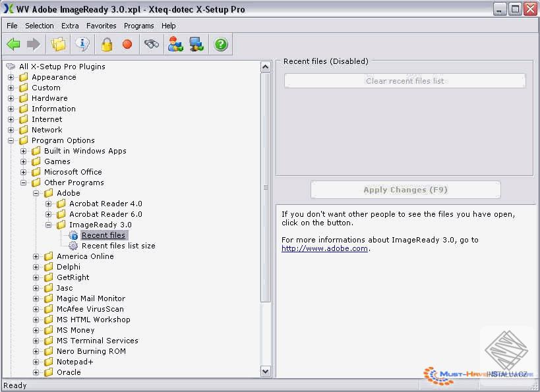
Task: Click the tree vertical scrollbar thumb
Action: 266,187
